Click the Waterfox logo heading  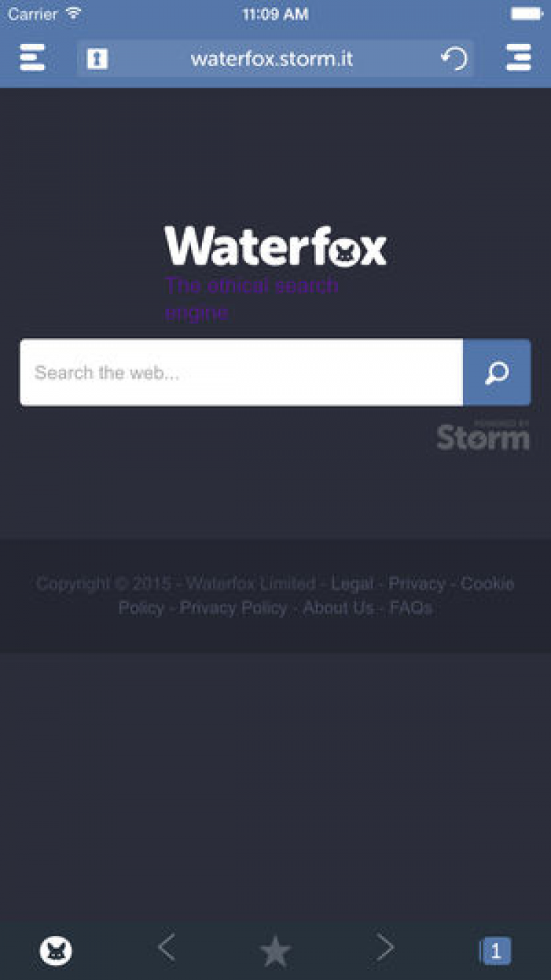click(x=275, y=246)
